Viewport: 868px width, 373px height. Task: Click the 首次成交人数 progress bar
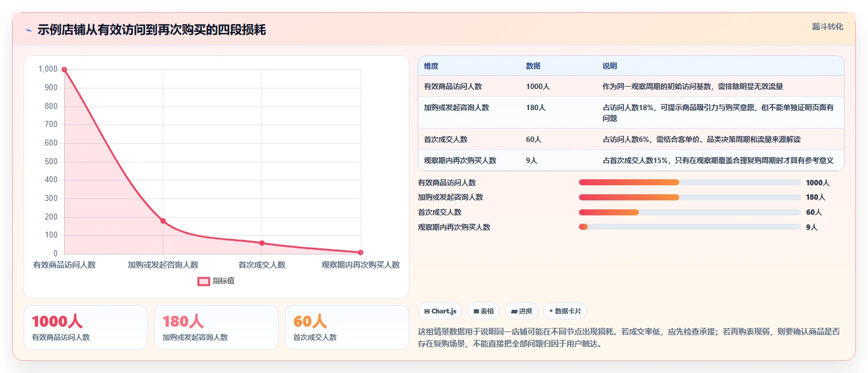click(x=690, y=212)
